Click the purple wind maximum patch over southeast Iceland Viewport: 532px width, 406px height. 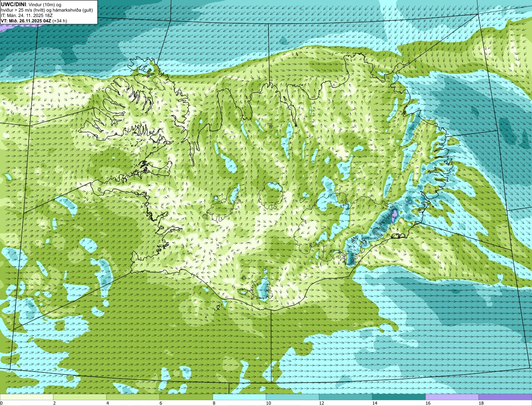(x=394, y=215)
